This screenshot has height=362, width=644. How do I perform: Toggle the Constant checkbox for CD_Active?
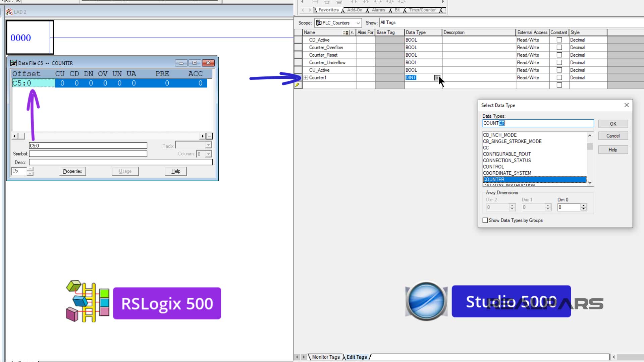click(x=559, y=40)
